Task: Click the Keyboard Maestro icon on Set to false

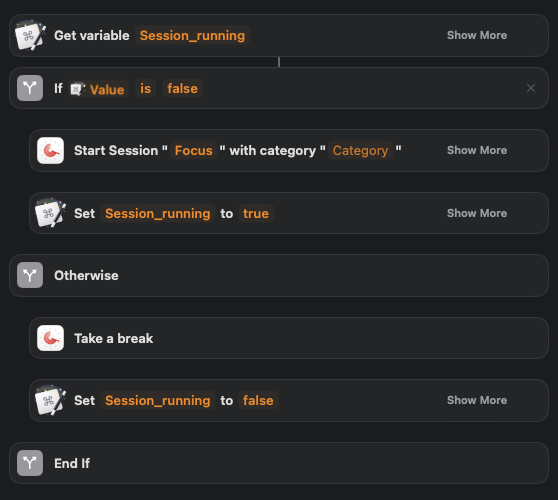Action: point(50,400)
